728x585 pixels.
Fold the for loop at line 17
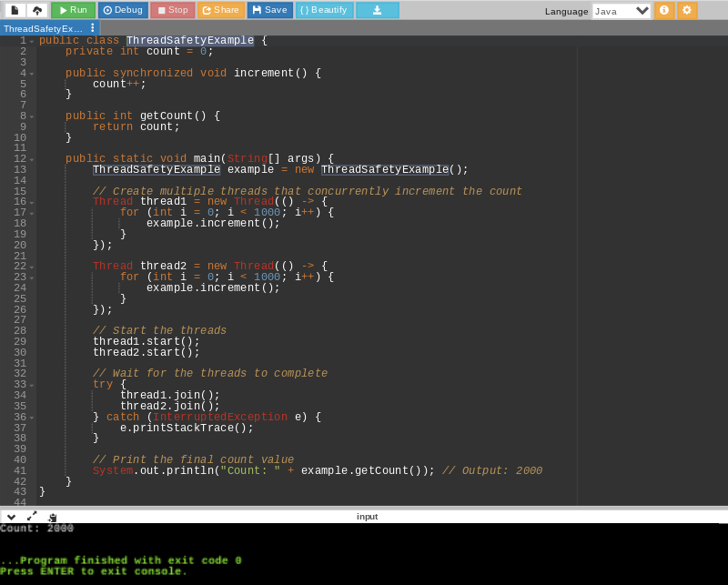tap(32, 213)
